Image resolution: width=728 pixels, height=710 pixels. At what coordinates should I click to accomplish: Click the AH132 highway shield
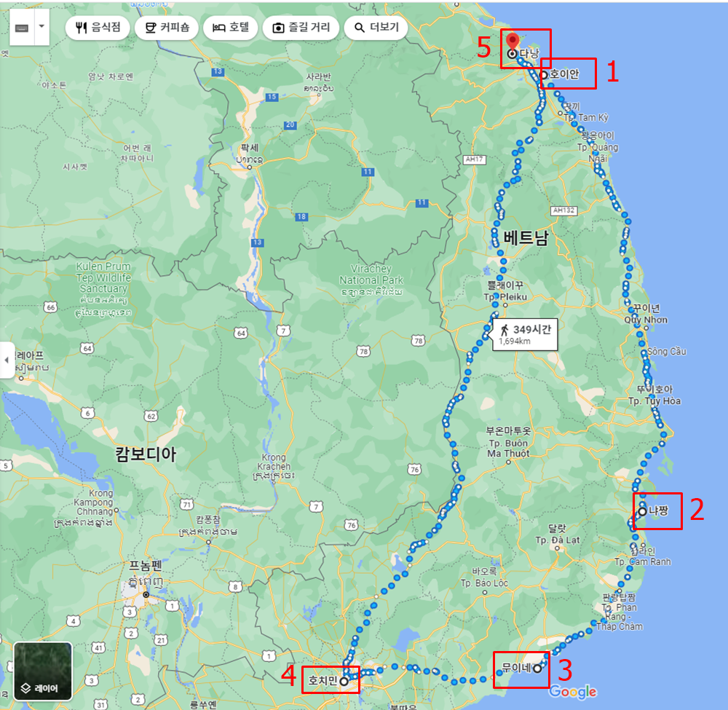click(x=563, y=210)
